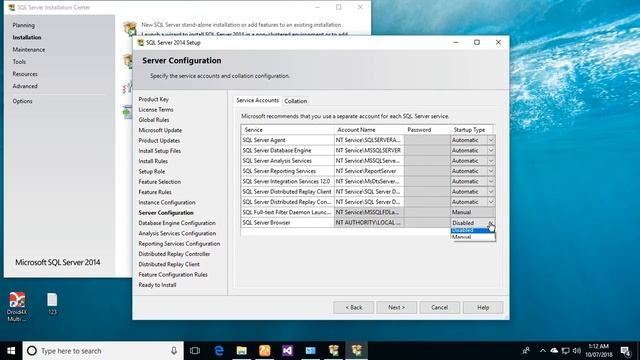Select the 123 file on the desktop
Image resolution: width=640 pixels, height=360 pixels.
tap(52, 304)
